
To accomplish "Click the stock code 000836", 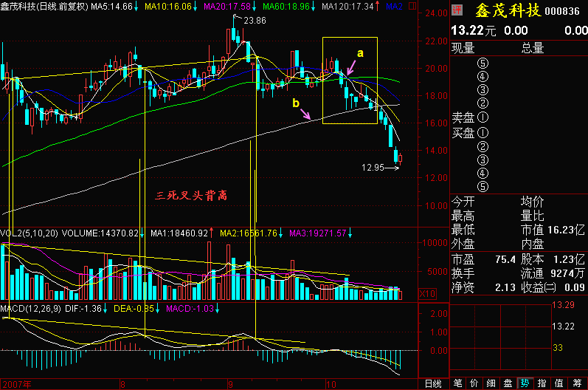I will (x=562, y=11).
